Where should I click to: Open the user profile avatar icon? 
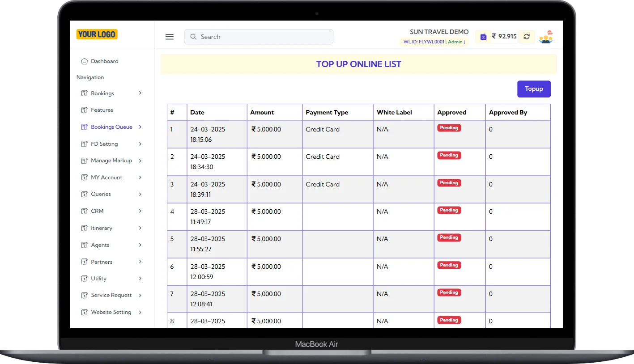click(546, 37)
